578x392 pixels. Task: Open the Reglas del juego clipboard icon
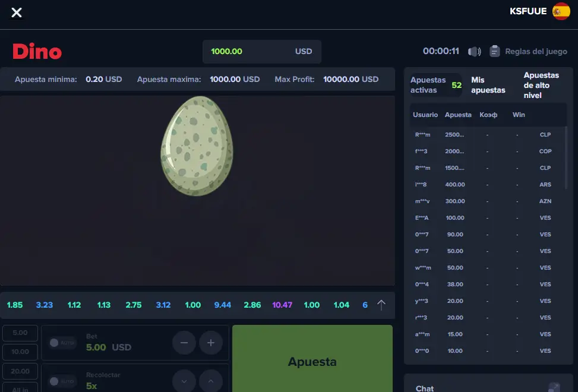494,52
